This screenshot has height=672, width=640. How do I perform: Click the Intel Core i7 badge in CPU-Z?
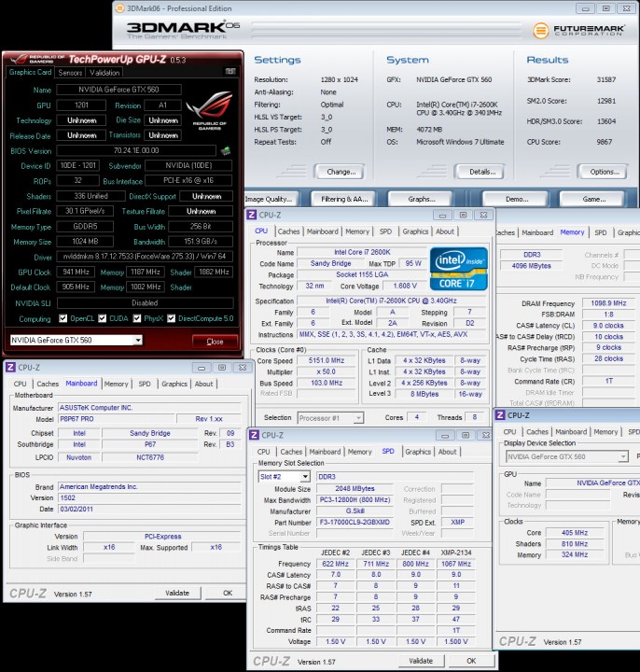point(458,269)
